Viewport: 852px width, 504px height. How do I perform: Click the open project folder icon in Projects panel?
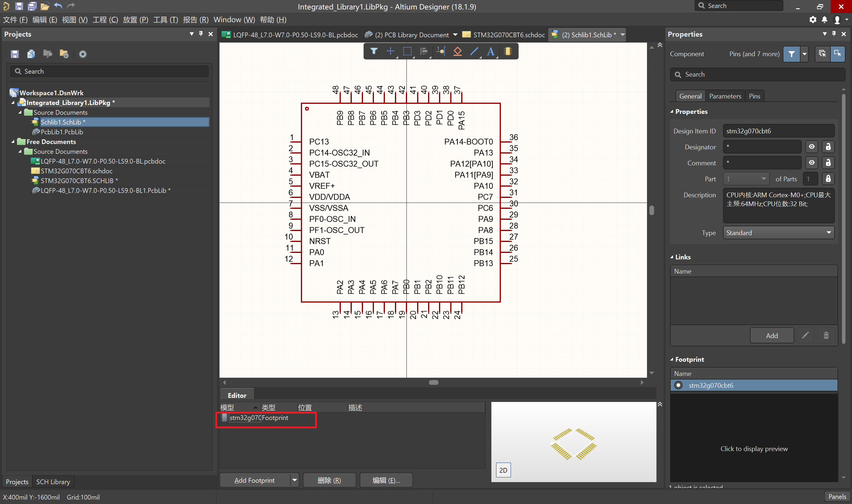pos(48,54)
